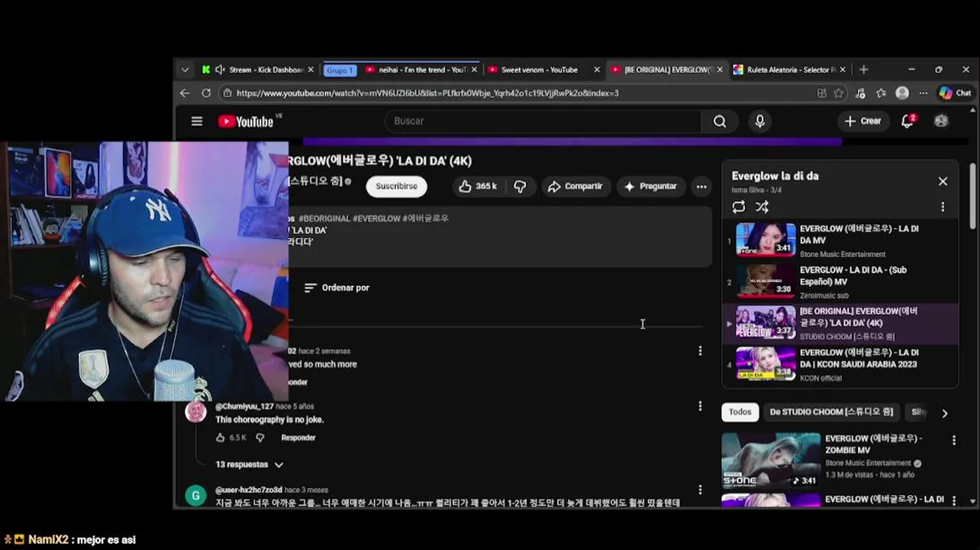Open the tab actions dropdown arrow

pos(185,70)
